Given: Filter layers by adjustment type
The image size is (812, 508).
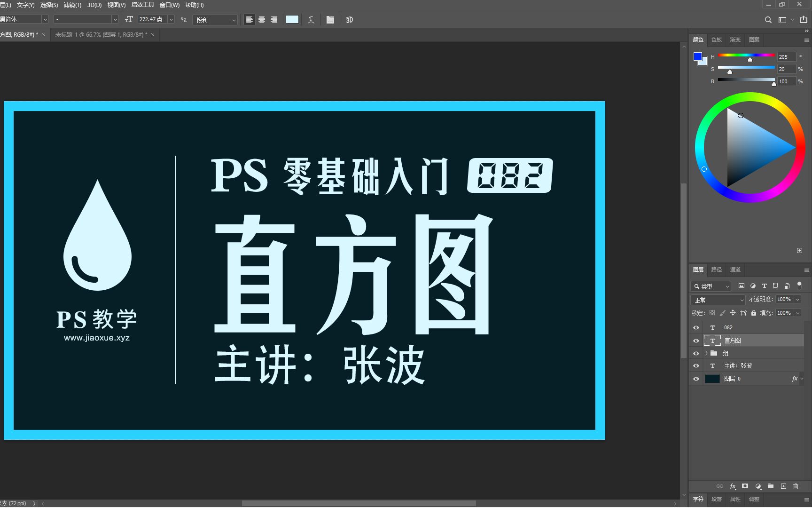Looking at the screenshot, I should pos(753,286).
